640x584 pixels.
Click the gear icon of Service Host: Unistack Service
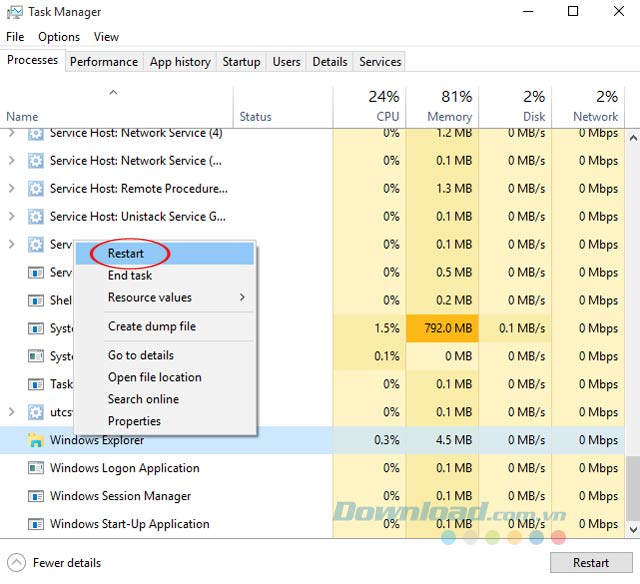point(36,216)
